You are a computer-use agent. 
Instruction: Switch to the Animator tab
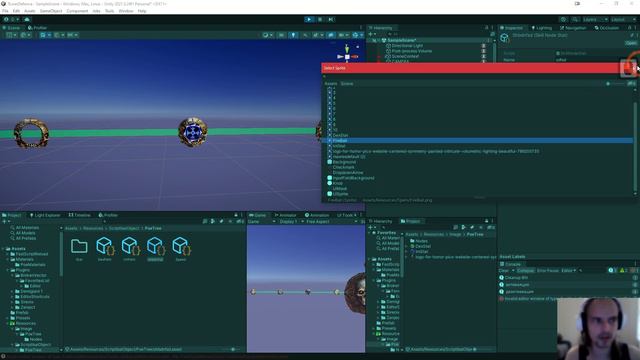(285, 215)
